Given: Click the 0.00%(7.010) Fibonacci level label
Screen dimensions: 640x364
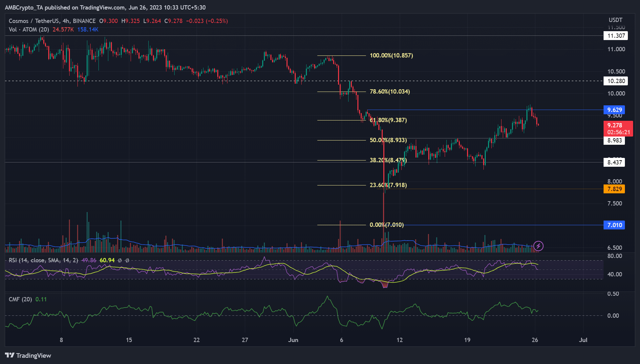Looking at the screenshot, I should (x=386, y=225).
